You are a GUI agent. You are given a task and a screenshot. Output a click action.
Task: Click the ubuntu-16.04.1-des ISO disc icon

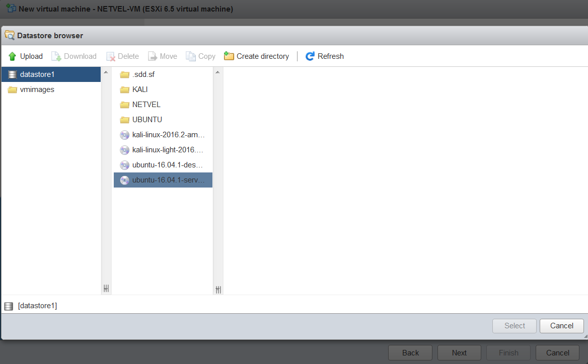pos(124,165)
